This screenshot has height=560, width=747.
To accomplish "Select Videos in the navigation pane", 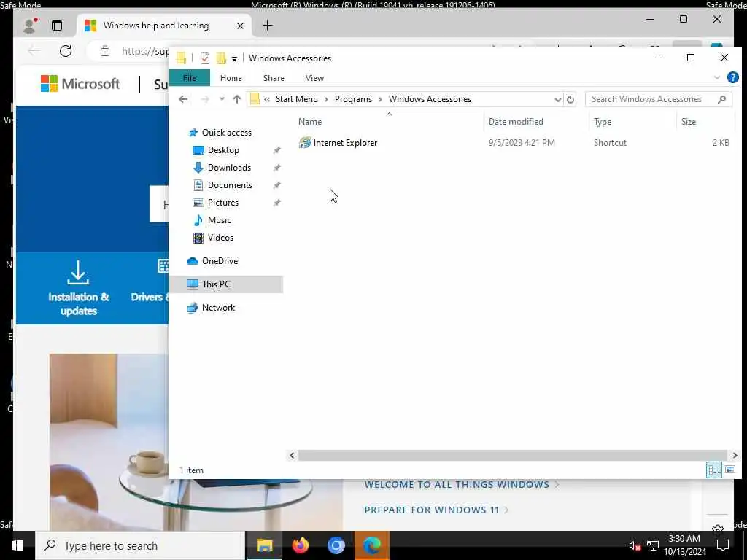I will (213, 238).
